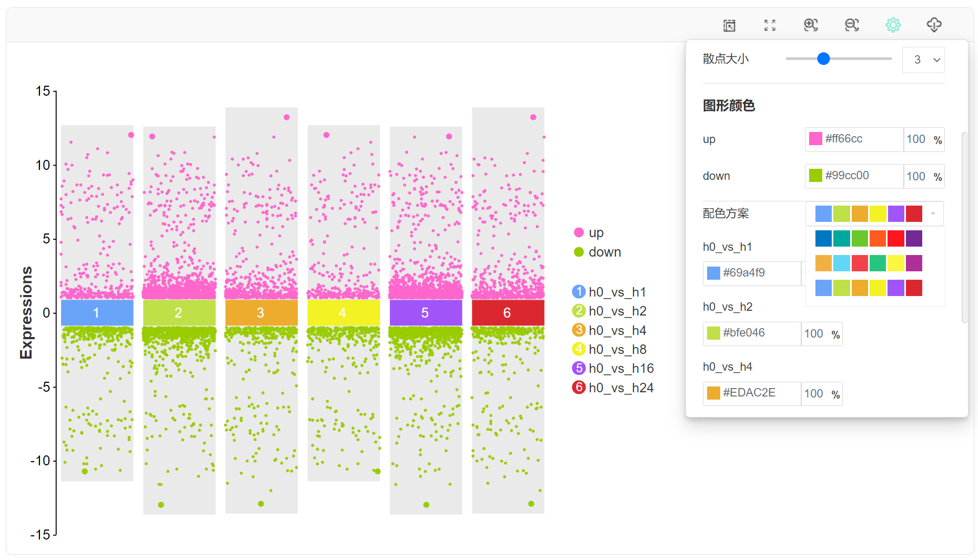The image size is (978, 560).
Task: Click the h0_vs_h1 color swatch #69a4f9
Action: 713,273
